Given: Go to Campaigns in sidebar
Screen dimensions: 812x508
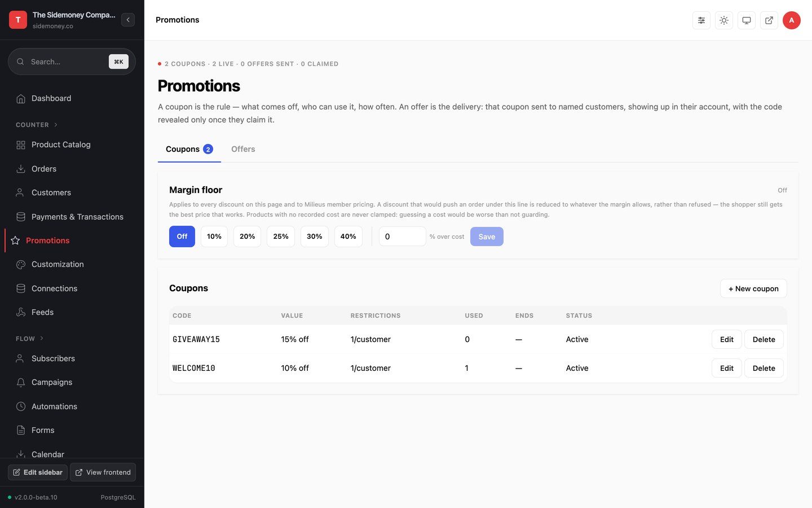Looking at the screenshot, I should [x=72, y=382].
